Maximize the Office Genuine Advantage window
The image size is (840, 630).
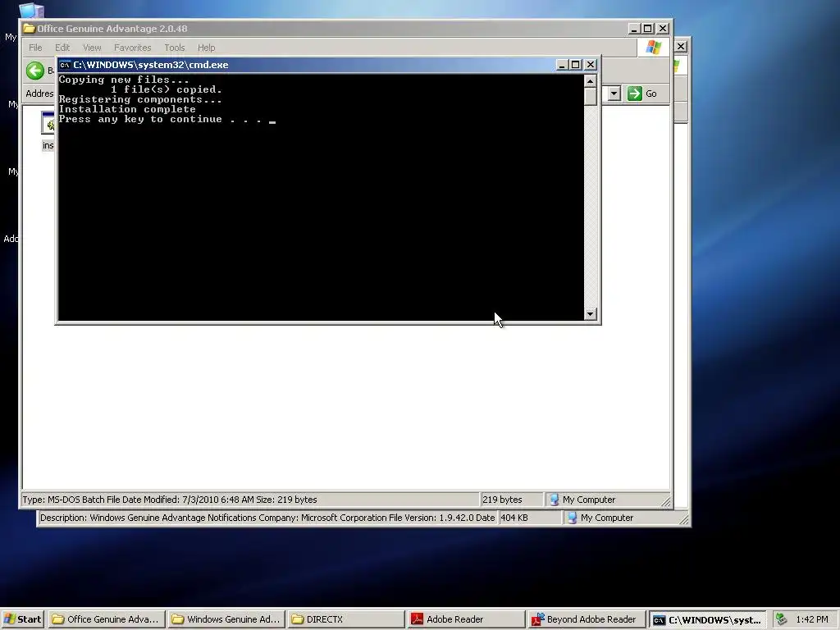(x=648, y=29)
